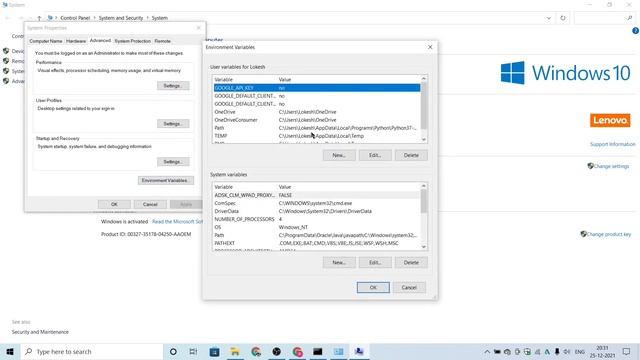This screenshot has height=360, width=640.
Task: Select the ComSpec system variable row
Action: [317, 203]
